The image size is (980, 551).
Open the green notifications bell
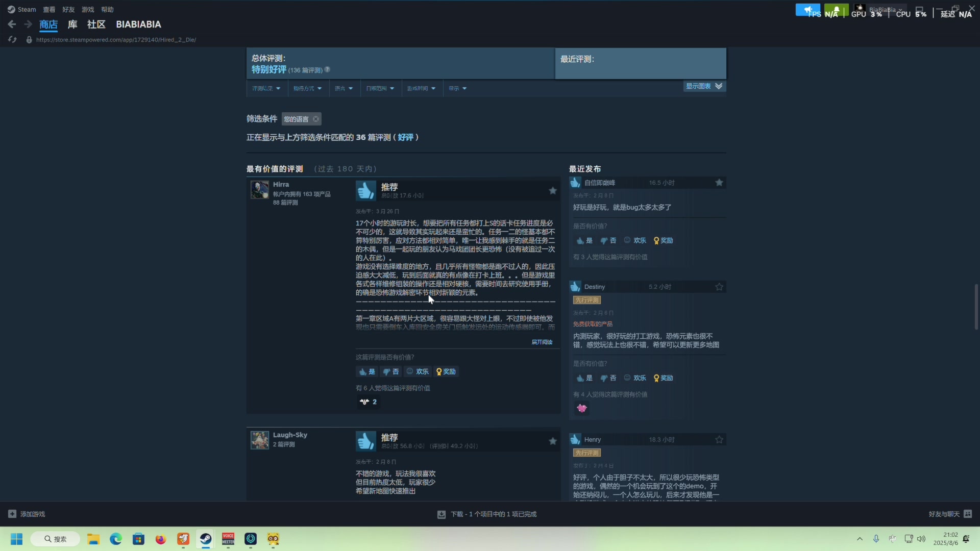click(x=836, y=10)
